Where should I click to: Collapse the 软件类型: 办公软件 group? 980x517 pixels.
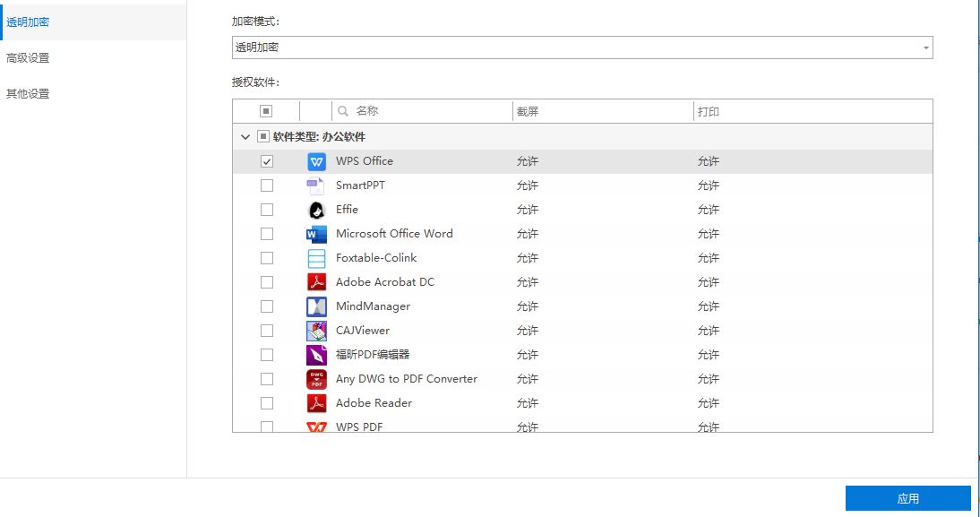tap(245, 136)
